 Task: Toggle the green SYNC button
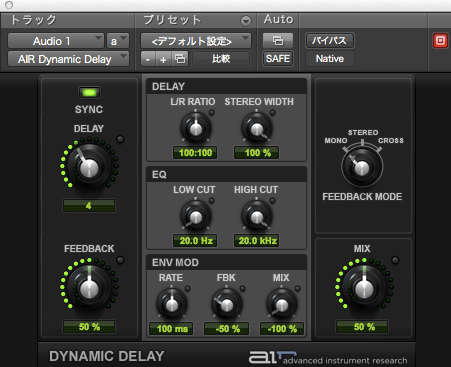click(89, 92)
